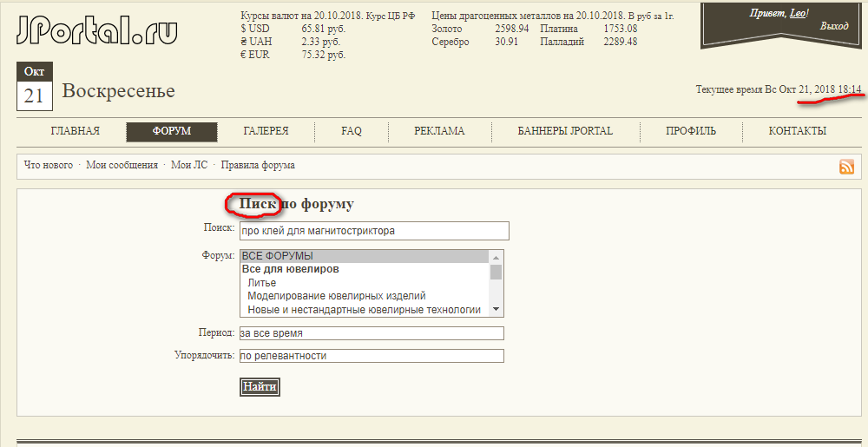Open the ГЛАВНАЯ menu item
Image resolution: width=868 pixels, height=447 pixels.
pos(76,131)
